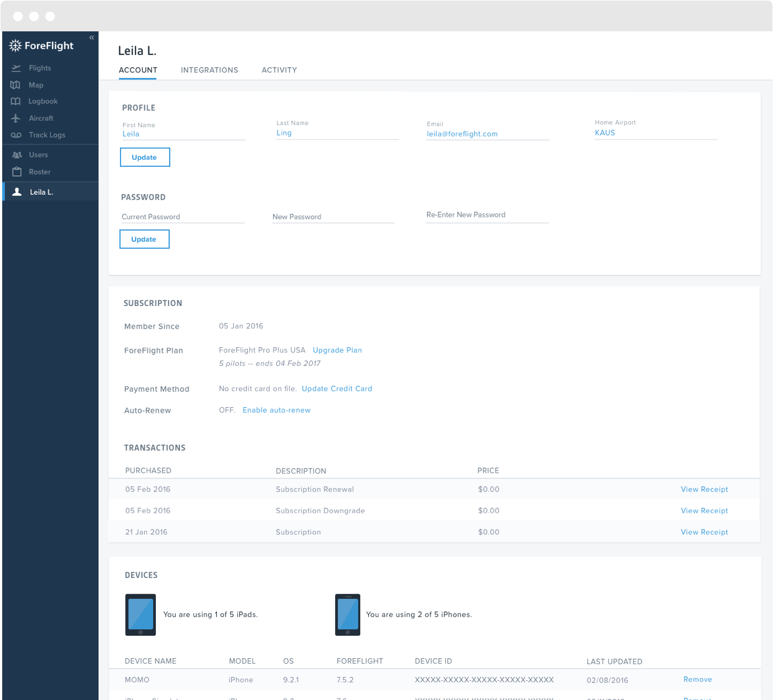Viewport: 773px width, 700px height.
Task: Open Logbook label in sidebar
Action: (43, 101)
